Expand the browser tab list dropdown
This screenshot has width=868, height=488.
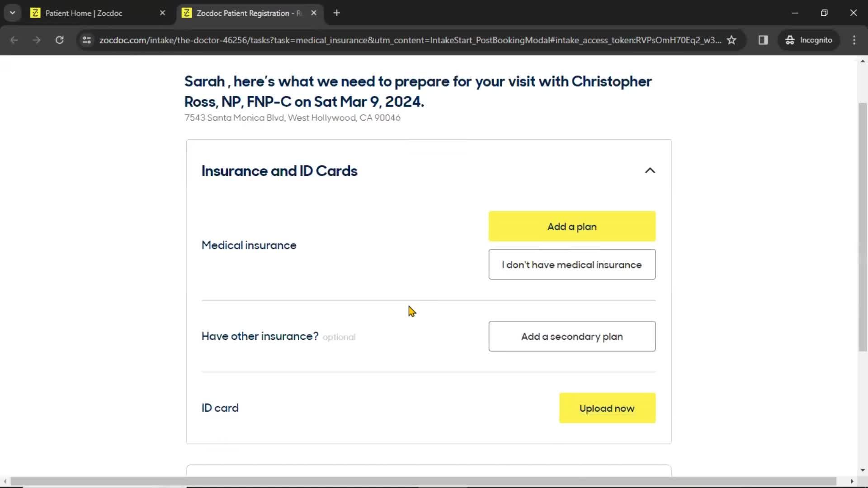click(13, 13)
